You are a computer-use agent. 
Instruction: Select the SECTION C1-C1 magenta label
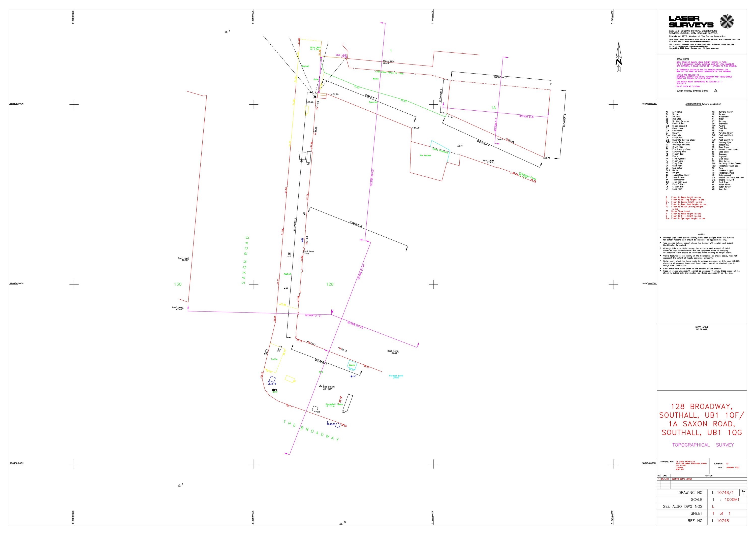coord(313,316)
